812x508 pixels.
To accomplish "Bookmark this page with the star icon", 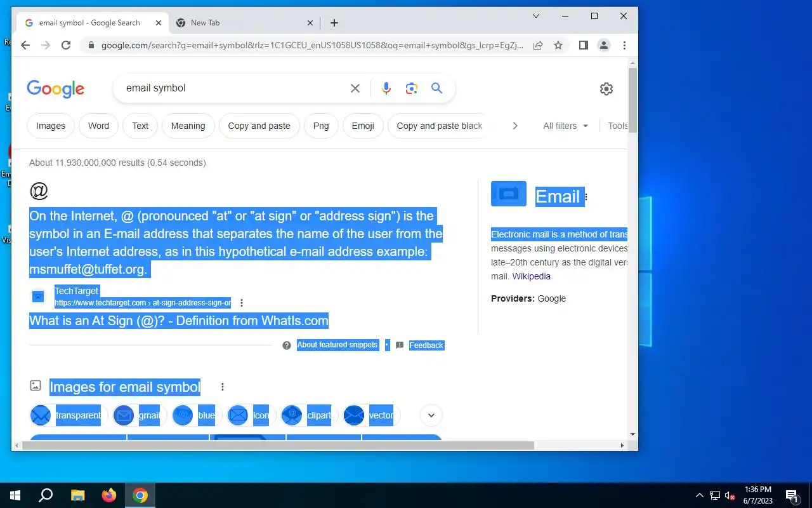I will pyautogui.click(x=558, y=45).
